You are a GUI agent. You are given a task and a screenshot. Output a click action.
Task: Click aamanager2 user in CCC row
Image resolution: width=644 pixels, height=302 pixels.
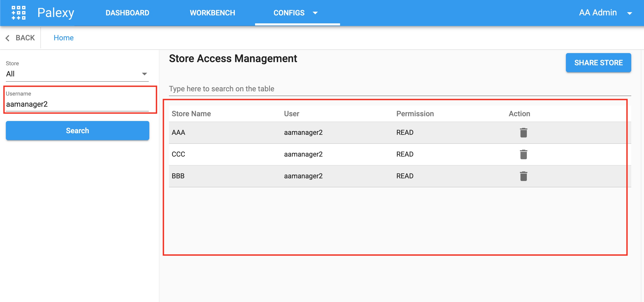[303, 154]
